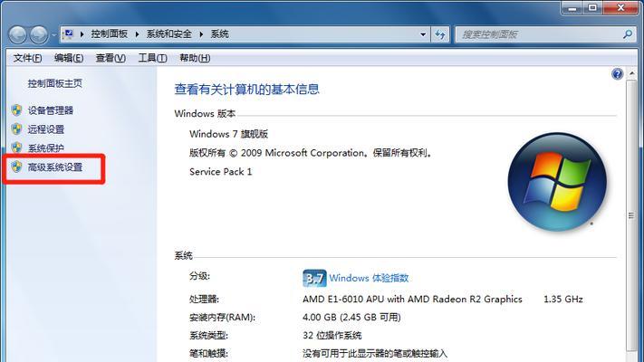Click the shield icon beside 远程设置
The width and height of the screenshot is (644, 362).
coord(16,129)
